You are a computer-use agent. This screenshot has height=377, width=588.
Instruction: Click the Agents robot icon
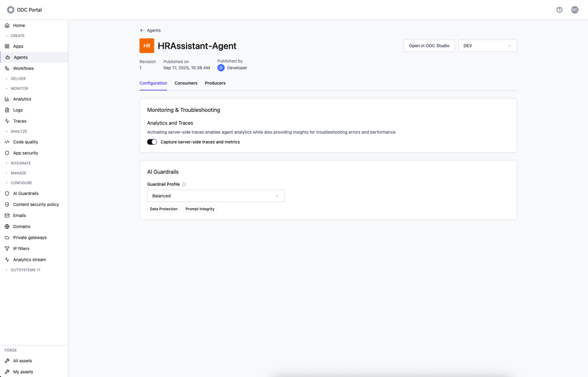[x=7, y=57]
